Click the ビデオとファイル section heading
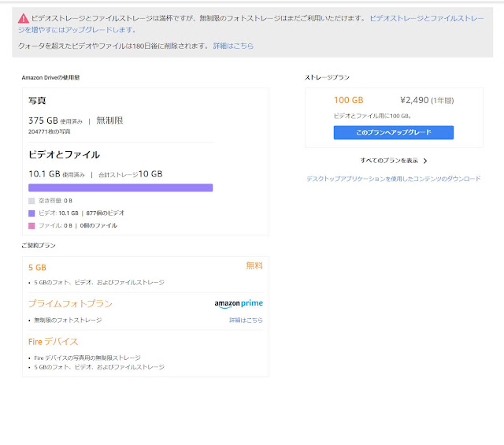 (x=64, y=154)
